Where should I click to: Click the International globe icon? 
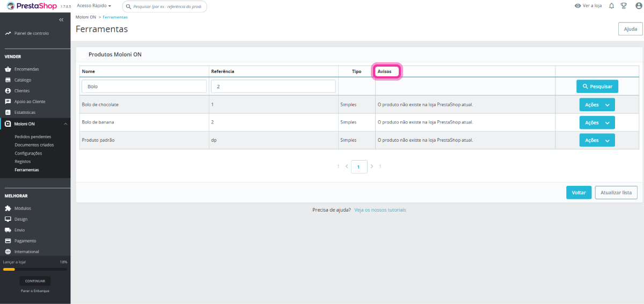pos(8,251)
